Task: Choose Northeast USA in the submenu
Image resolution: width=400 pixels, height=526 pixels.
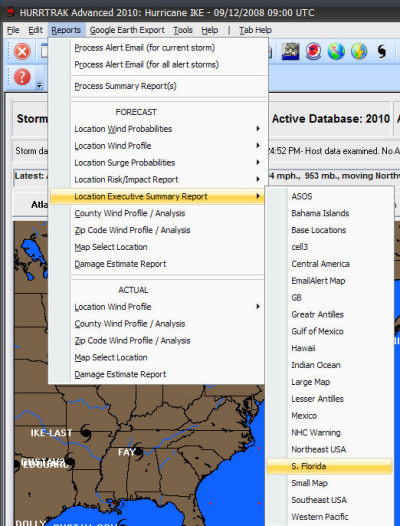Action: [330, 450]
